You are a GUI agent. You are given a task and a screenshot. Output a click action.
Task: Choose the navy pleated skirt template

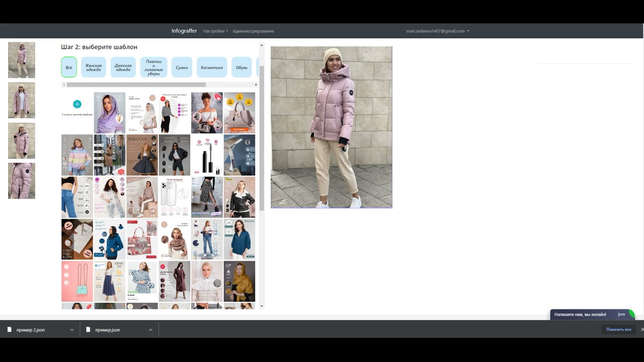tap(110, 282)
